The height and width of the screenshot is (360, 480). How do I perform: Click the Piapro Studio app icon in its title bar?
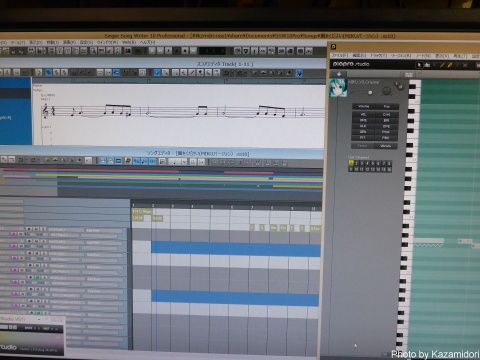click(333, 47)
